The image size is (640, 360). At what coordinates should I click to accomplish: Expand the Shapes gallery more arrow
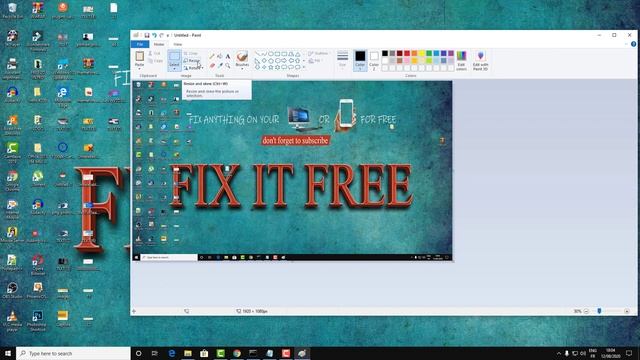click(304, 67)
